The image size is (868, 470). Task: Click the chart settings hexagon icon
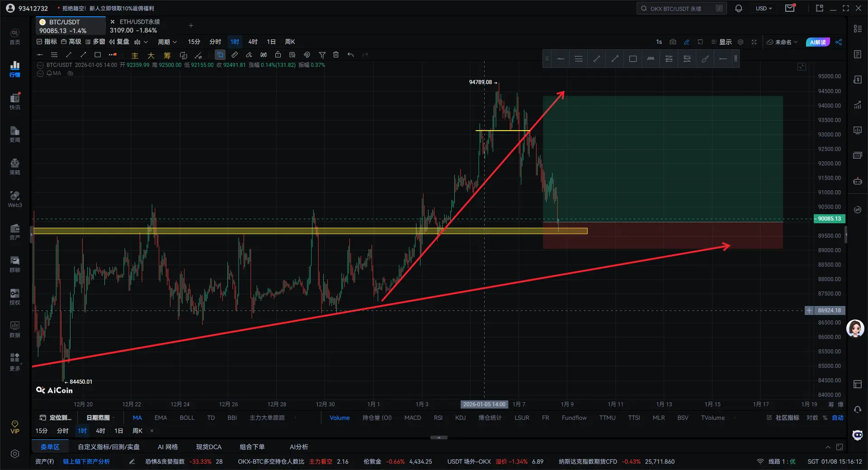(x=741, y=42)
